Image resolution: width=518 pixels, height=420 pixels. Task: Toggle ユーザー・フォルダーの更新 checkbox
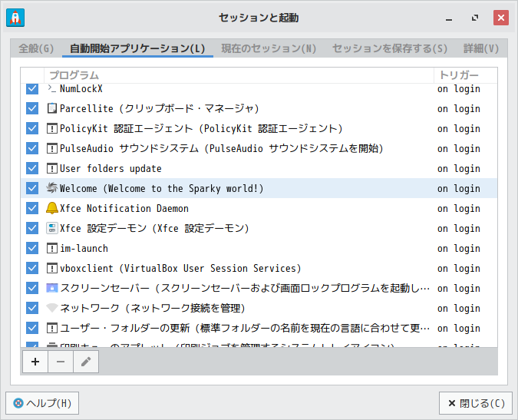32,328
